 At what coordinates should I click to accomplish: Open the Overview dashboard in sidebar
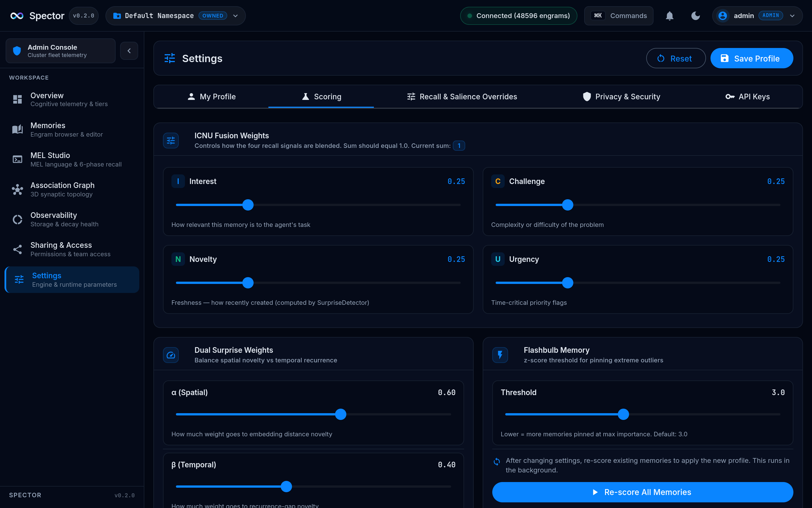(72, 99)
